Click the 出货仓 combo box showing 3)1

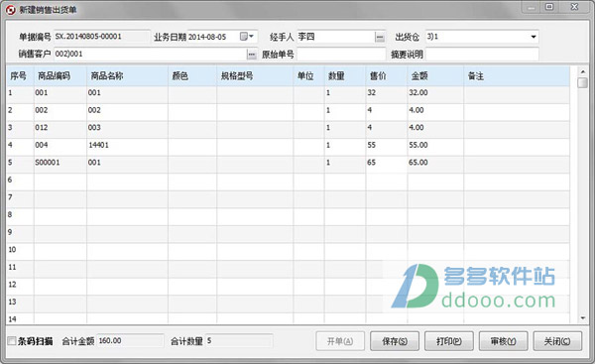point(482,37)
